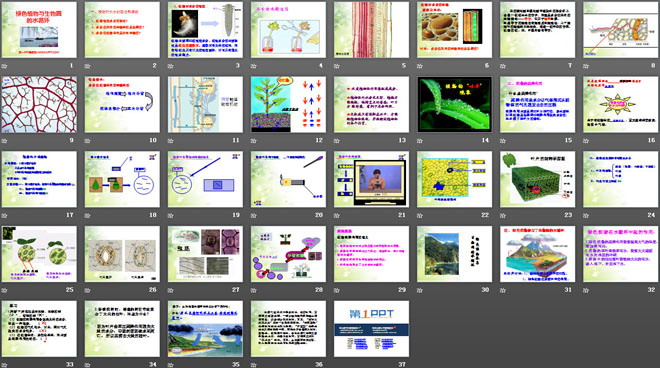Click the slide number label 17
The image size is (660, 368).
click(x=69, y=215)
